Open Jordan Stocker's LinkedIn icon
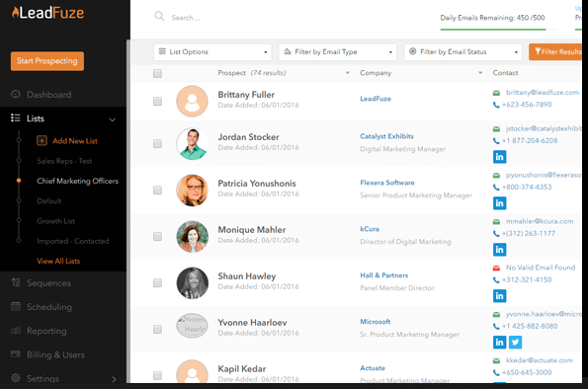Screen dimensions: 588x389 (x=499, y=157)
